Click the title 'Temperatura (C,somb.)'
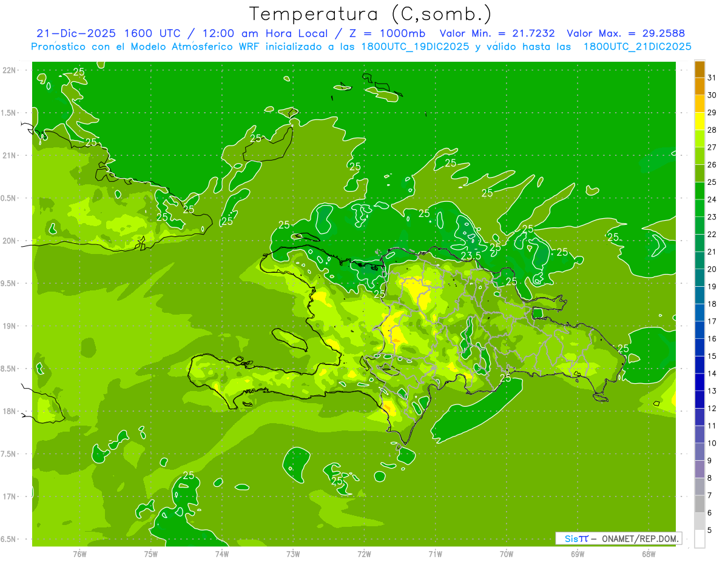Viewport: 728px width, 562px height. pyautogui.click(x=370, y=14)
